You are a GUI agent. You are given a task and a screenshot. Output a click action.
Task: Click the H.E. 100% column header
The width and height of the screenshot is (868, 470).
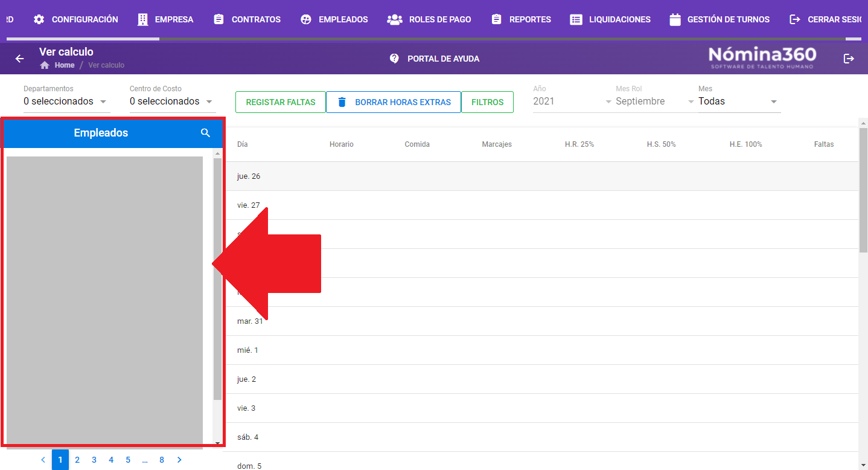746,144
